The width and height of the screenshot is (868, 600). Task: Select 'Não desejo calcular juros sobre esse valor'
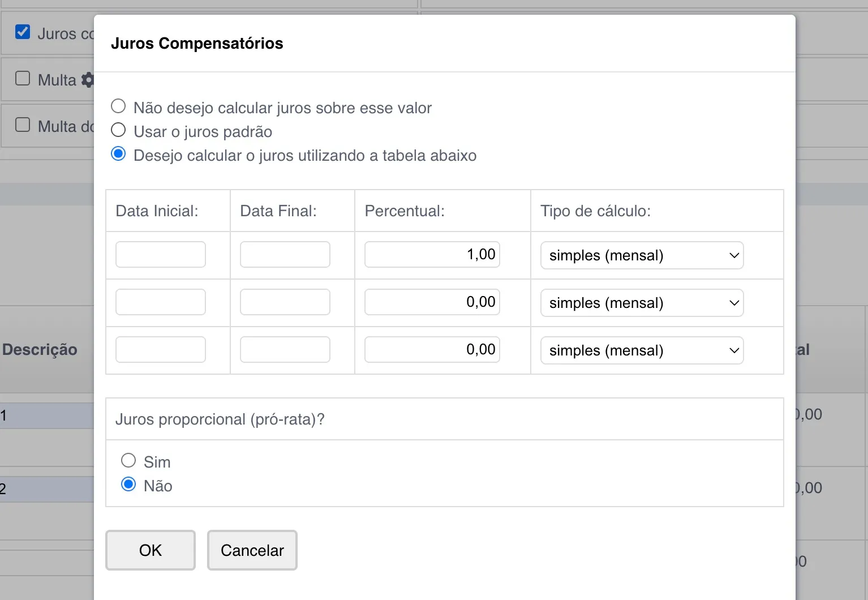[x=118, y=106]
